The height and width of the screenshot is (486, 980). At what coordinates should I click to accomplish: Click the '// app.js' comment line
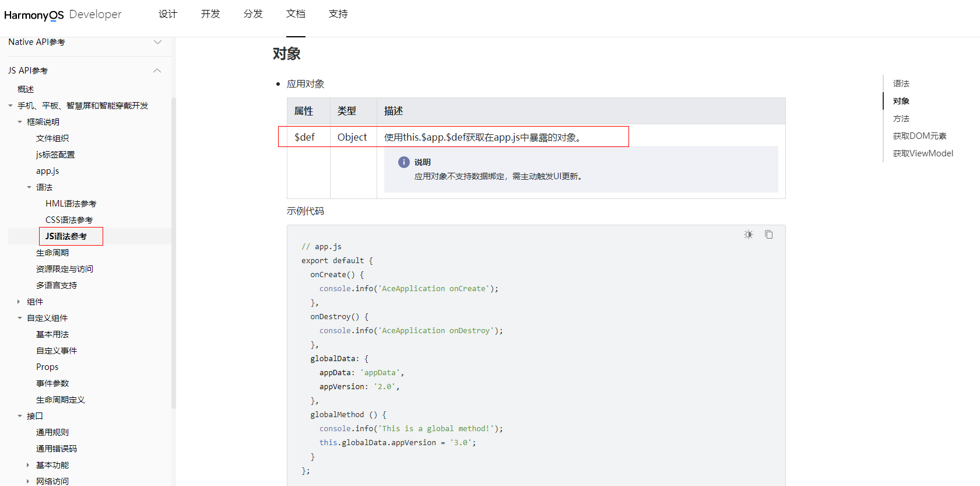pos(322,247)
